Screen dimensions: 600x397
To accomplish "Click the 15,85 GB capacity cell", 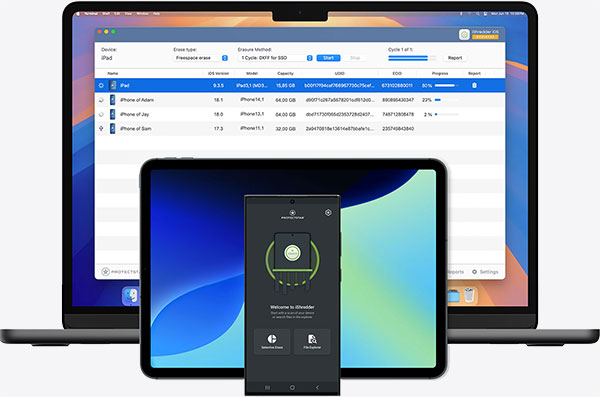I will pos(285,85).
